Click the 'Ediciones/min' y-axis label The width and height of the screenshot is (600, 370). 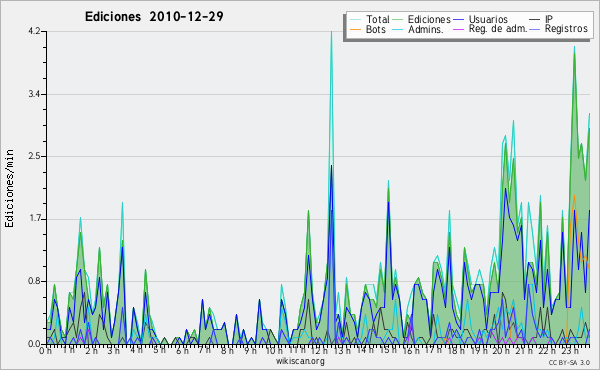point(9,188)
